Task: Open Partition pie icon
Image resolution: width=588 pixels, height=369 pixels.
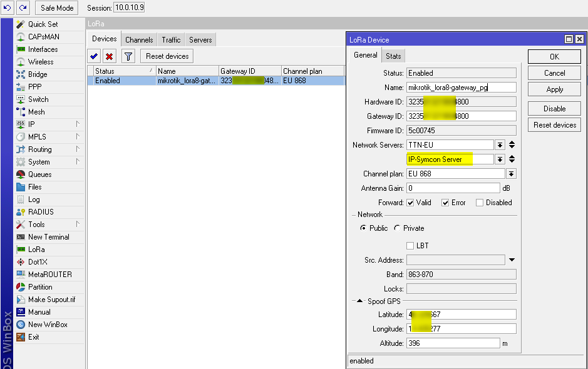Action: [x=21, y=287]
